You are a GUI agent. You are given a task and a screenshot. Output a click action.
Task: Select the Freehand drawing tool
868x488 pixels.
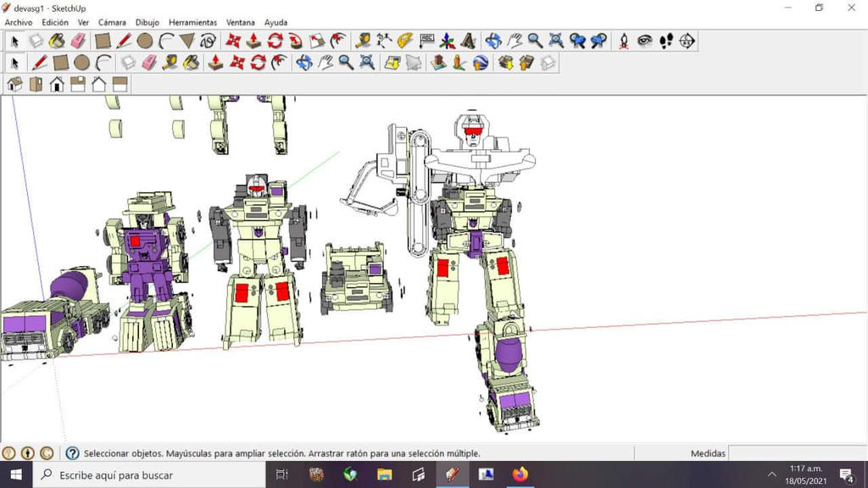pos(209,41)
